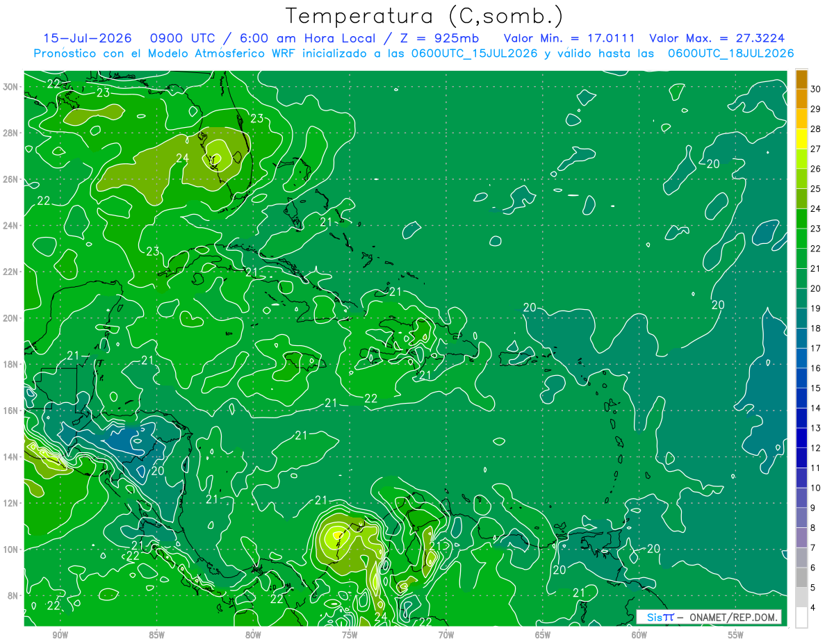Click the "24N" latitude label
834x644 pixels.
pyautogui.click(x=11, y=226)
